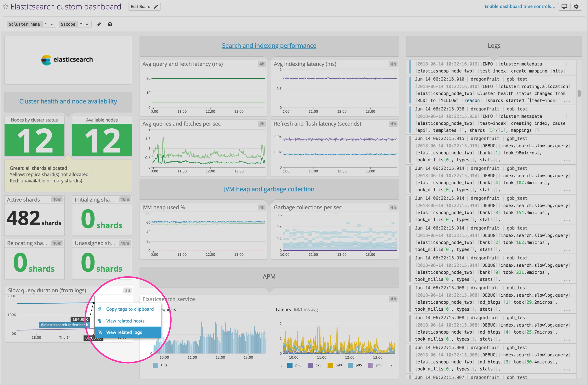Open the $scope value dropdown
Image resolution: width=588 pixels, height=385 pixels.
tap(85, 24)
